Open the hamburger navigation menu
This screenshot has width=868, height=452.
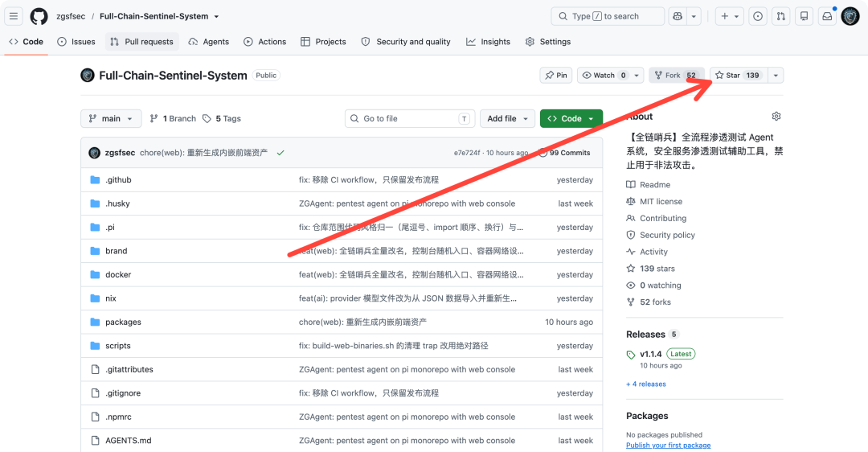pos(14,16)
